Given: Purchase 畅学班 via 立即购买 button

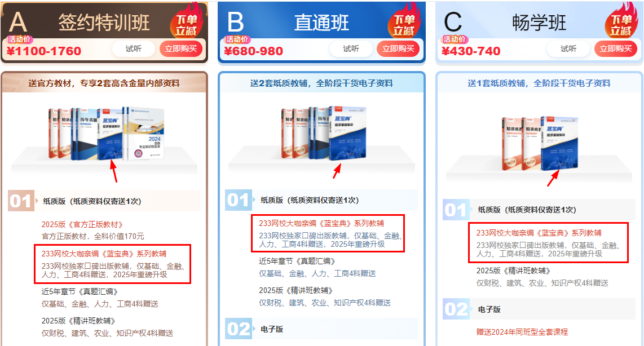Looking at the screenshot, I should point(616,49).
